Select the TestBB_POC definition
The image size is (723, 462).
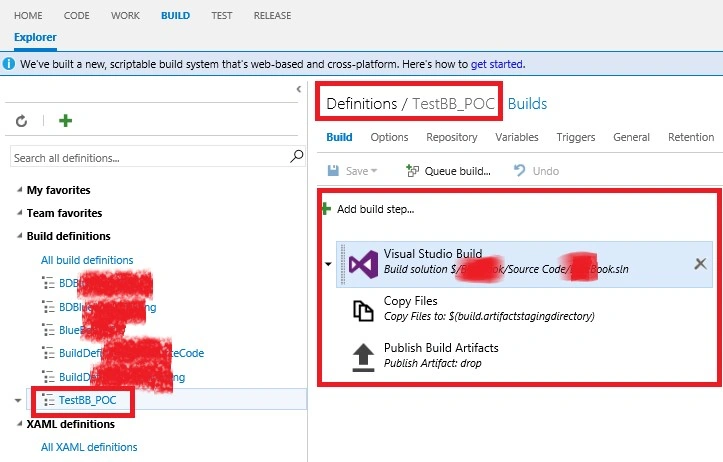click(x=87, y=400)
